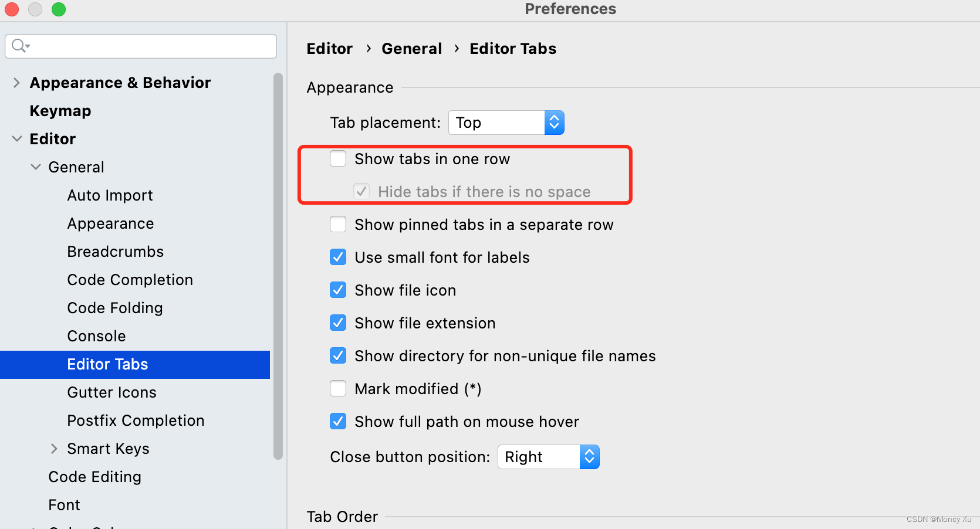The height and width of the screenshot is (529, 980).
Task: Open Font settings page
Action: tap(64, 505)
